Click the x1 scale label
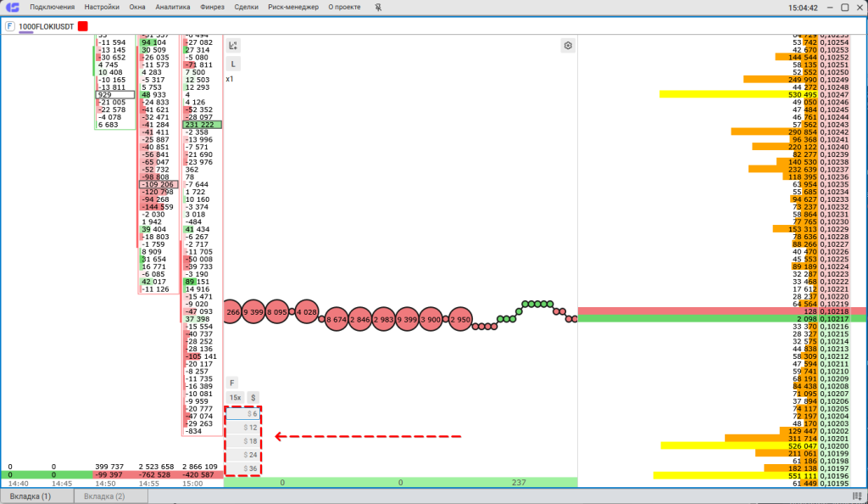 230,79
